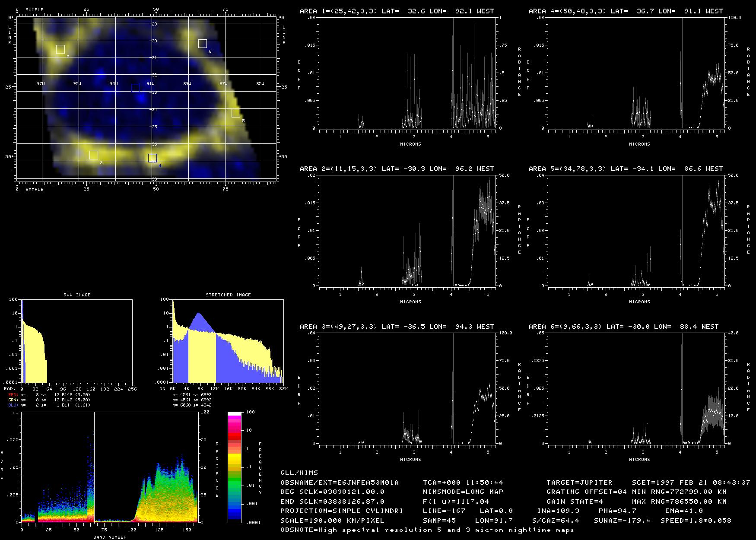756x540 pixels.
Task: Click the Area 5 box on the yellow ring
Action: tap(235, 113)
